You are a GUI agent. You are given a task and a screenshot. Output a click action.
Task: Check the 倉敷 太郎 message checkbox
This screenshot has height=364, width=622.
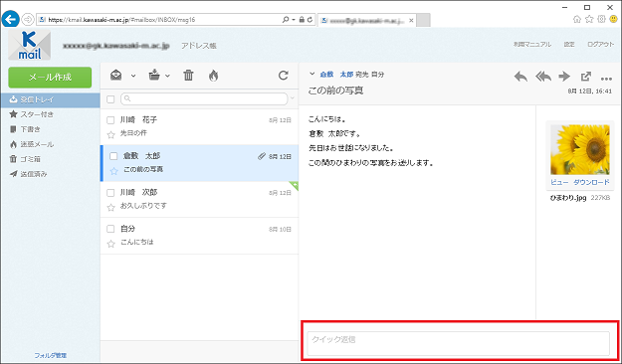(113, 156)
